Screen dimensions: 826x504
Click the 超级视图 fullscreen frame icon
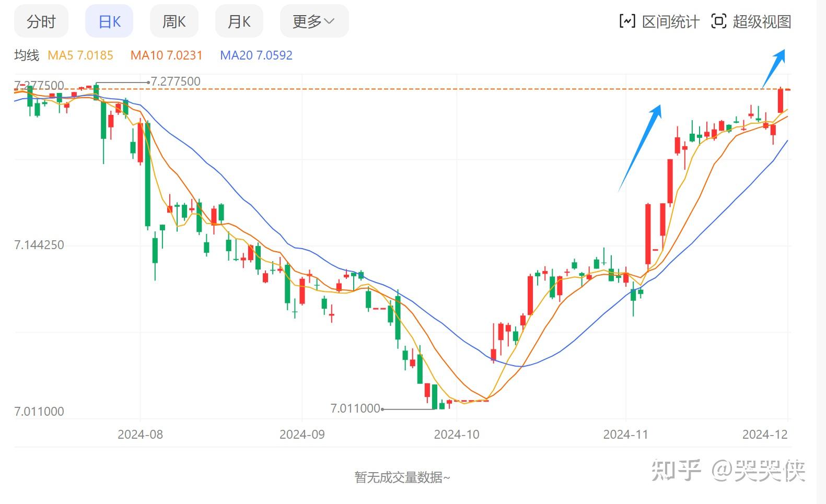click(x=719, y=21)
